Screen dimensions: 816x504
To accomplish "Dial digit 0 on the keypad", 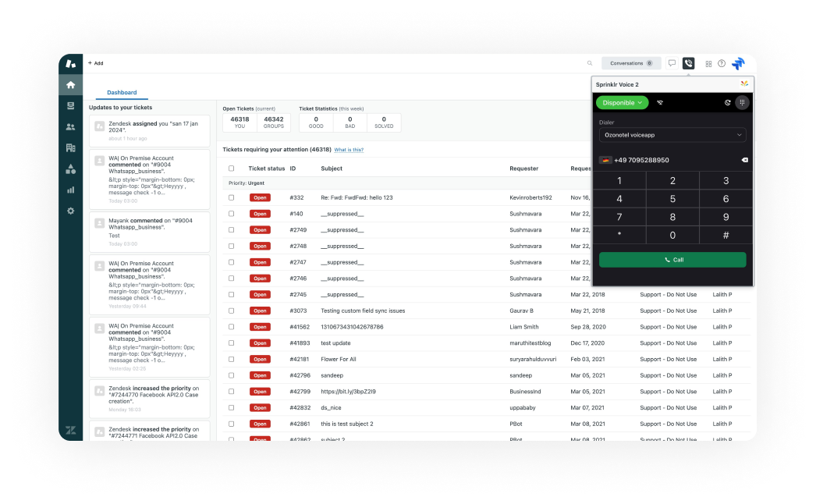I will 672,236.
